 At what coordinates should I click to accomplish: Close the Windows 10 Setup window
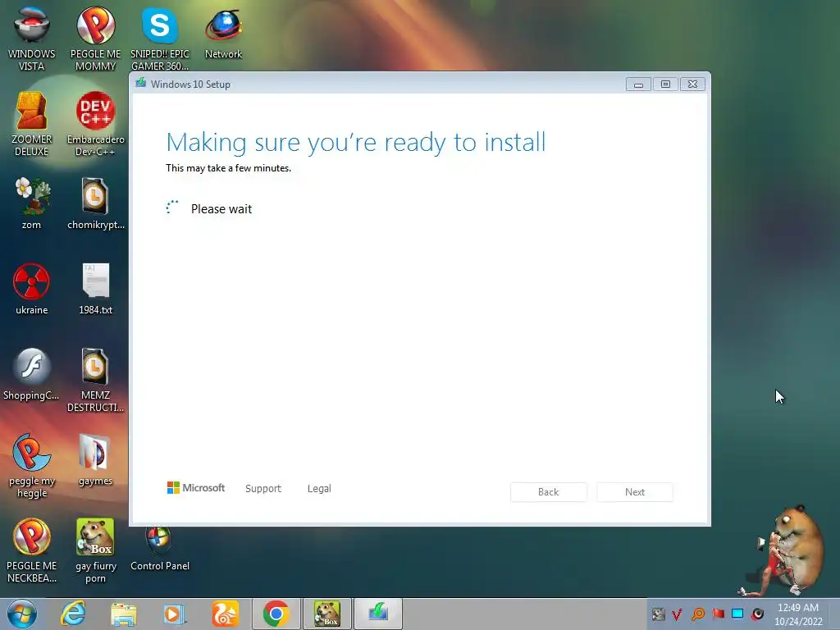692,84
